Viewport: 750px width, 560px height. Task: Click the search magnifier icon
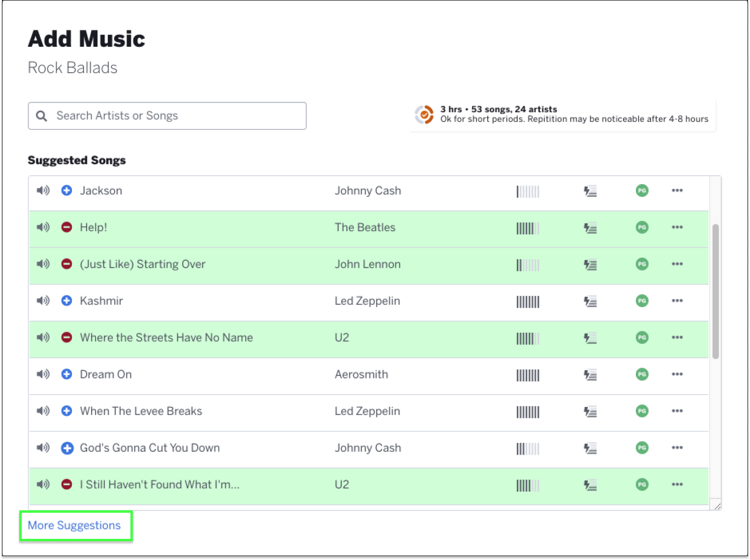click(x=42, y=116)
